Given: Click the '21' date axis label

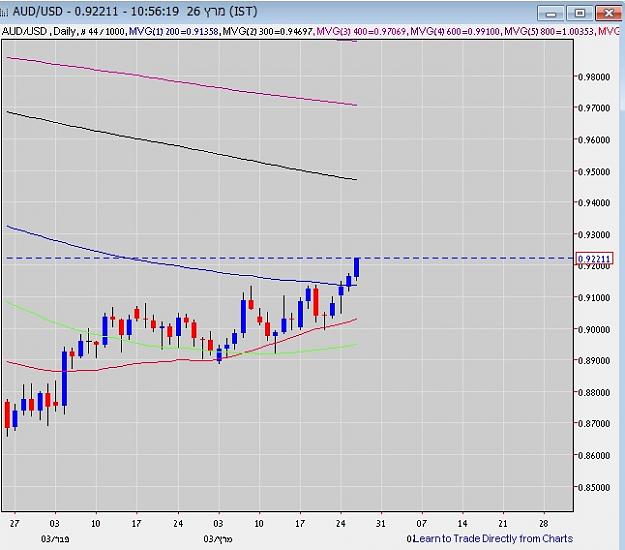Looking at the screenshot, I should 503,523.
